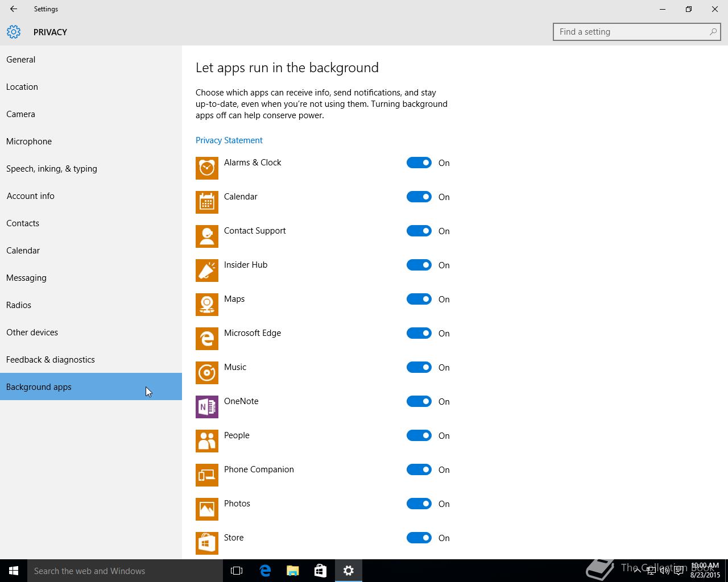Open Messaging privacy settings
Image resolution: width=728 pixels, height=582 pixels.
[x=91, y=277]
